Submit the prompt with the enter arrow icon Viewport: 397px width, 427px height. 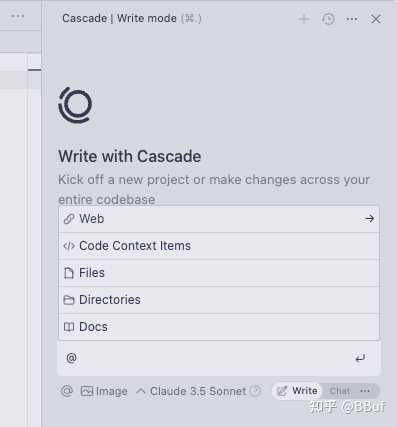tap(360, 358)
